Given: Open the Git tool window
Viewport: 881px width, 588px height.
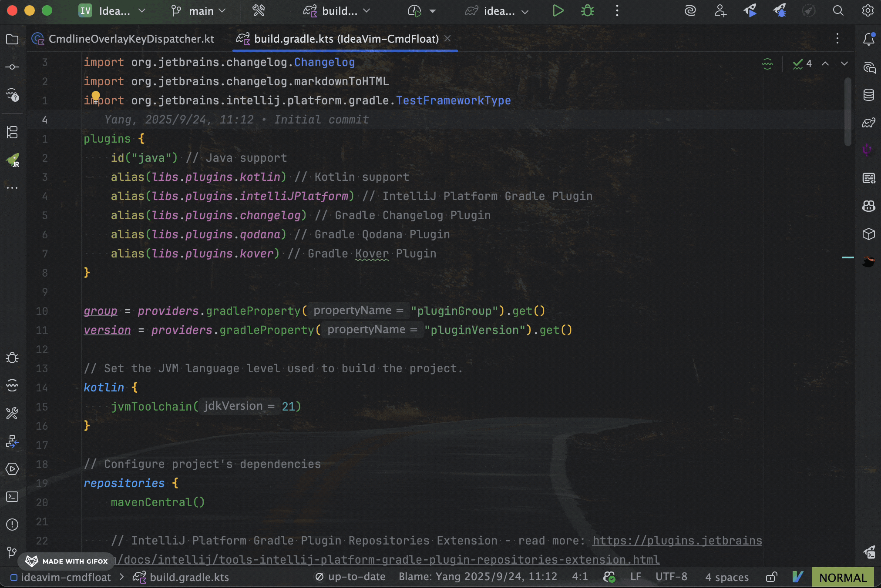Looking at the screenshot, I should point(12,552).
